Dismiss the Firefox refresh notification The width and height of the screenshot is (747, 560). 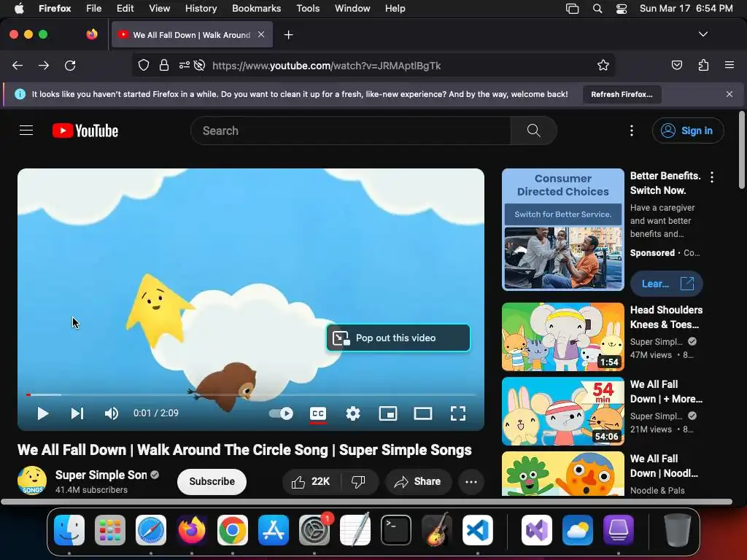[x=729, y=94]
